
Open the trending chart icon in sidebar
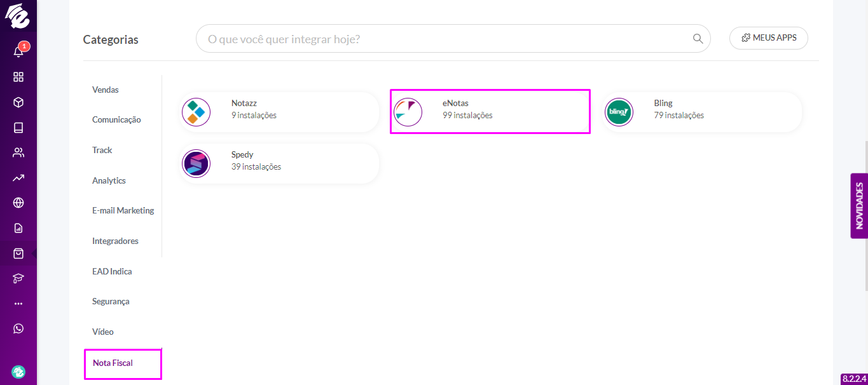pyautogui.click(x=18, y=178)
